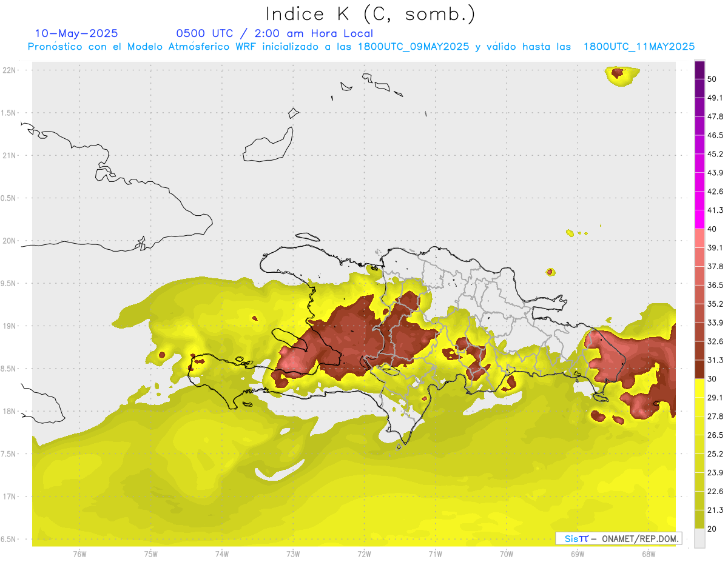
Task: Click the "21.3" color scale label
Action: click(x=715, y=510)
